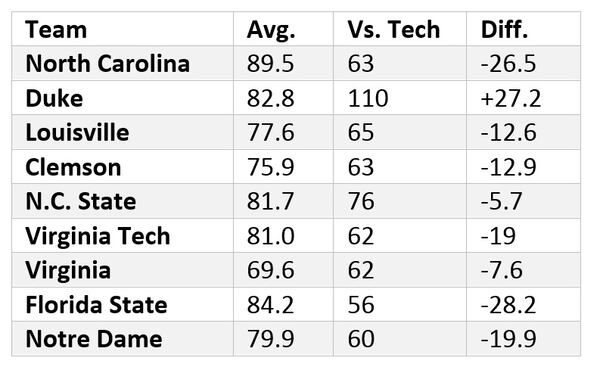
Task: Click the Team column header
Action: point(122,29)
